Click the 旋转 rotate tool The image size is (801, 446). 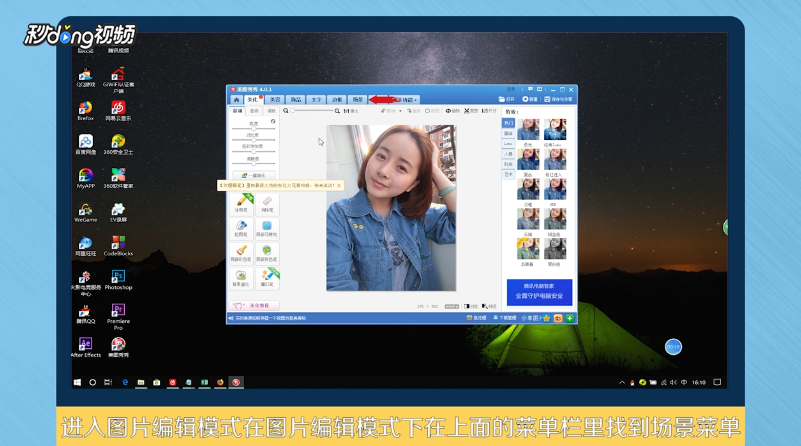coord(453,111)
